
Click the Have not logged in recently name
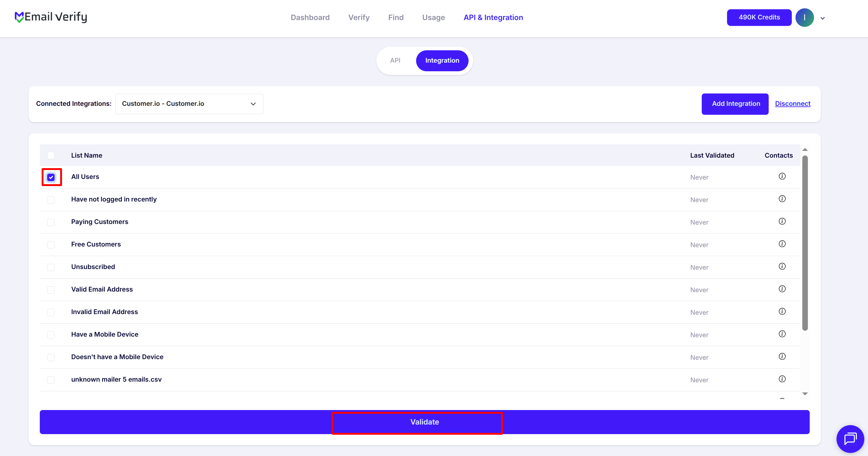pyautogui.click(x=114, y=199)
